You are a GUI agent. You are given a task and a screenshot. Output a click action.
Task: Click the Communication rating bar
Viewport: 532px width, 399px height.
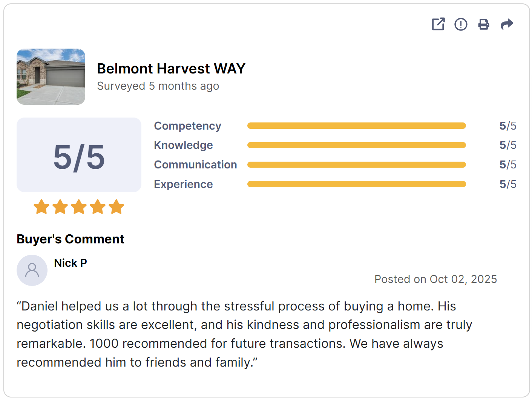point(356,165)
